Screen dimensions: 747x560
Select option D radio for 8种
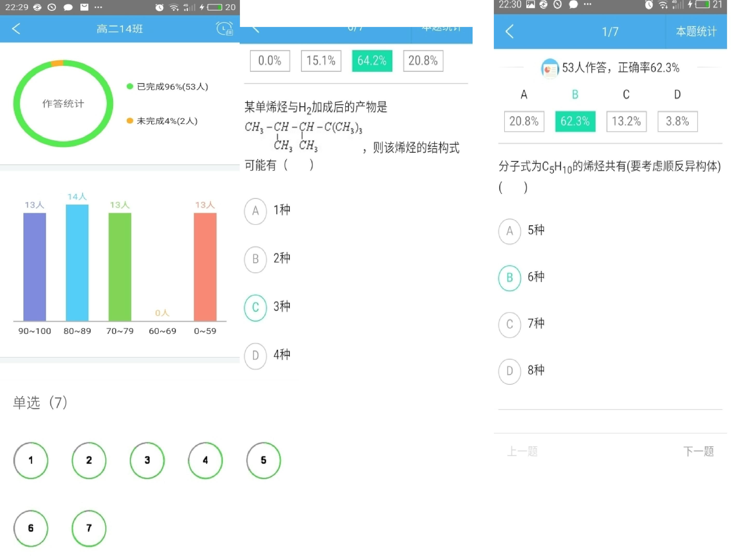click(x=510, y=371)
